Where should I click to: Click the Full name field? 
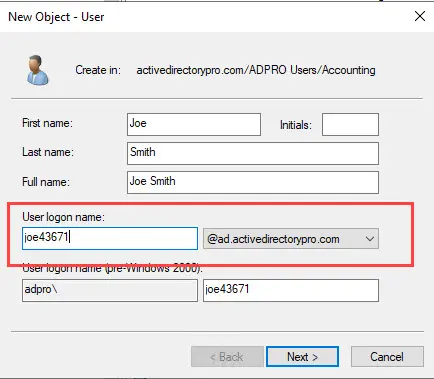tap(253, 182)
